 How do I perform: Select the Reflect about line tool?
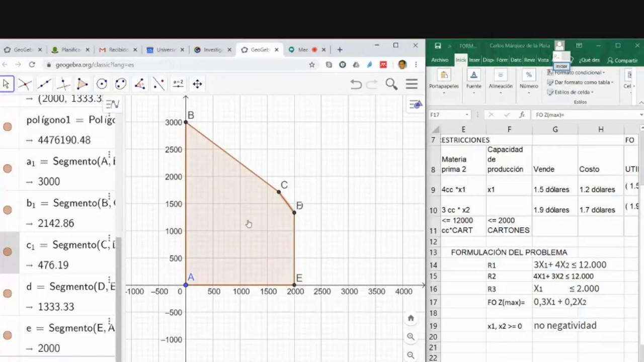(x=159, y=84)
